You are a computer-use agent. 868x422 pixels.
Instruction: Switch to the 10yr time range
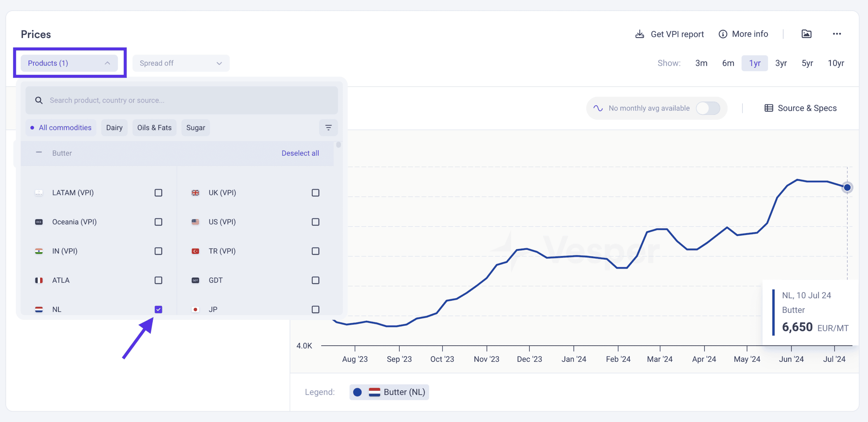[x=836, y=63]
